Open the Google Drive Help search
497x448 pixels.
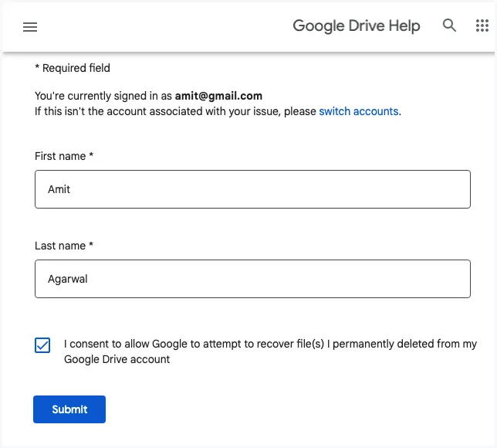(x=449, y=25)
